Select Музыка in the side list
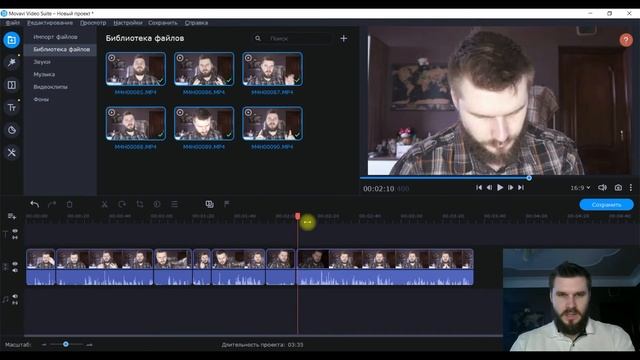The height and width of the screenshot is (360, 640). [x=44, y=74]
